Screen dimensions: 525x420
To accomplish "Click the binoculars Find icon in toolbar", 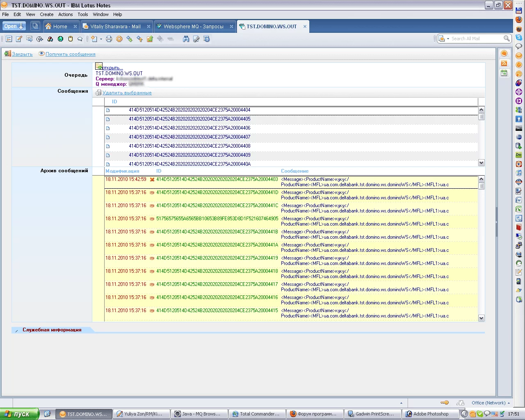I will pos(186,39).
